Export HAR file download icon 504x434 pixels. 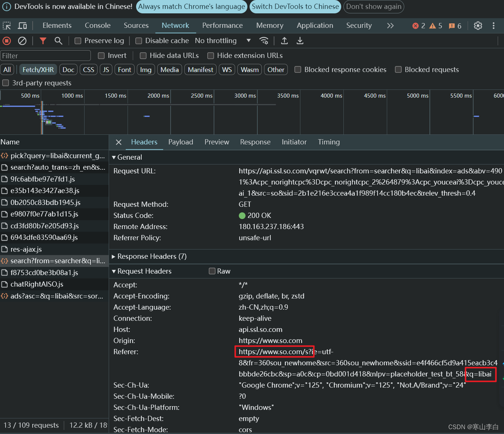pos(300,41)
